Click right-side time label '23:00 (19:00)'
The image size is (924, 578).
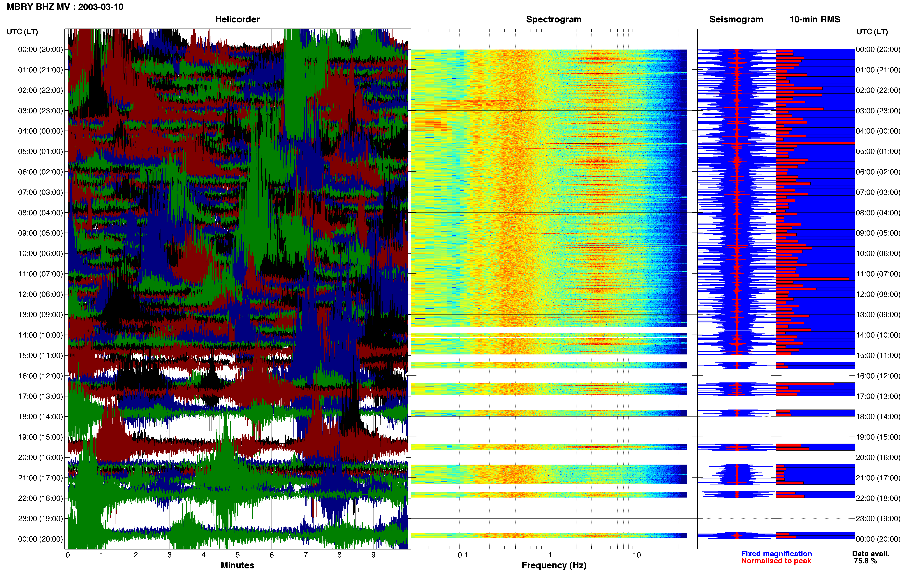point(878,519)
